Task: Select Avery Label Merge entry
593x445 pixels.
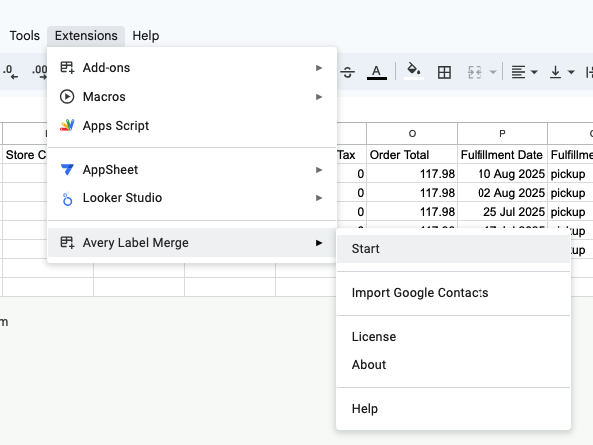Action: tap(192, 242)
